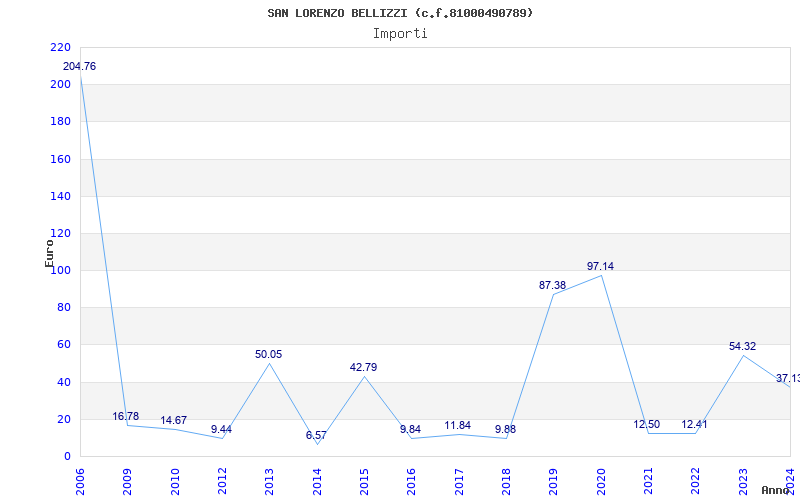Click the 20 y-axis tick label
The height and width of the screenshot is (500, 800).
pyautogui.click(x=63, y=419)
